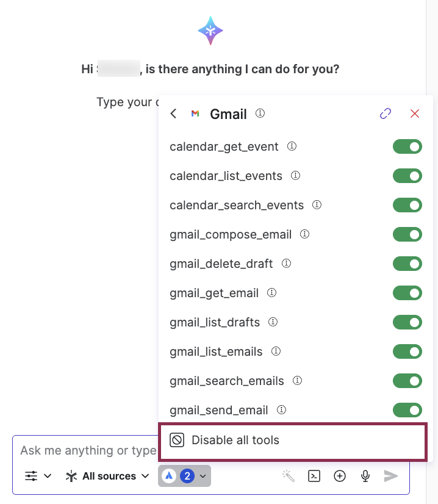Click the gmail_delete_draft toggle switch

407,264
